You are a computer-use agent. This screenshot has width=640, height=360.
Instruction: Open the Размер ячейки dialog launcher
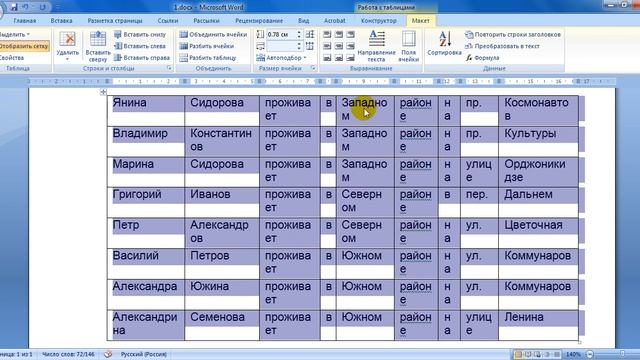coord(313,68)
